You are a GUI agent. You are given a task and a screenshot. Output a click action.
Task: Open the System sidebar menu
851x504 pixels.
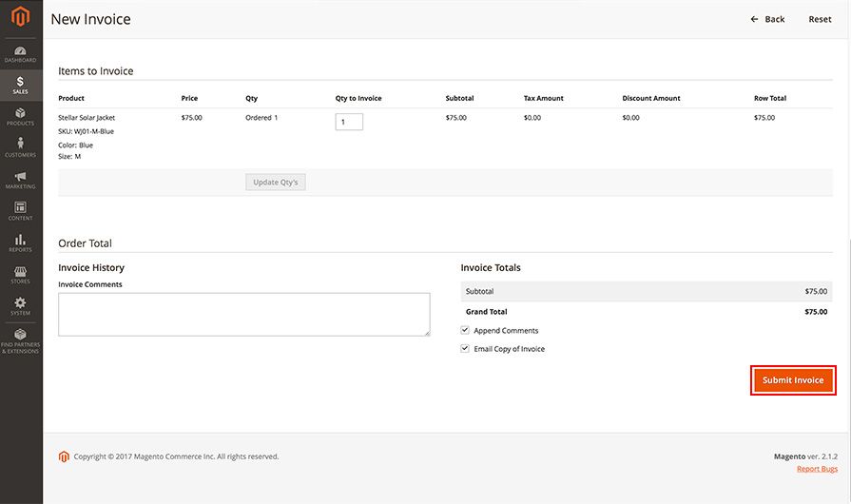coord(21,306)
